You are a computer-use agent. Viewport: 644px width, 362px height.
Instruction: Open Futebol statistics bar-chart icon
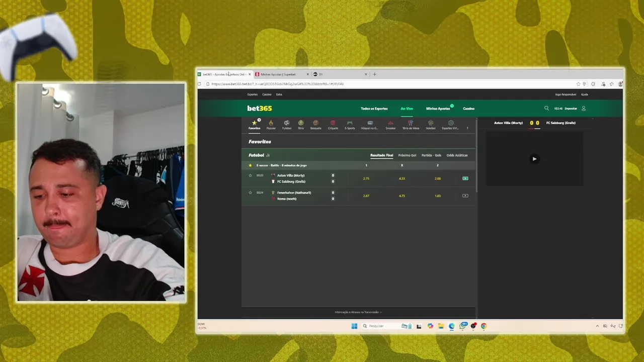pyautogui.click(x=268, y=155)
